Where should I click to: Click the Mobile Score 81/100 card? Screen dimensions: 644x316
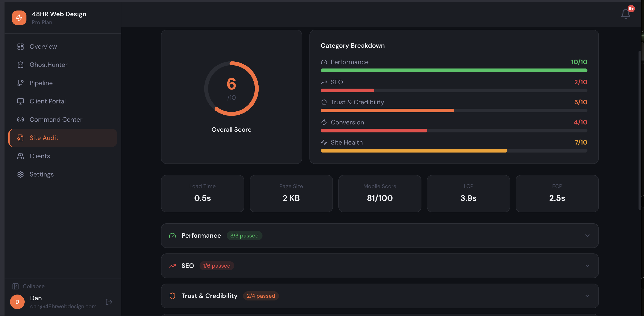(x=379, y=194)
